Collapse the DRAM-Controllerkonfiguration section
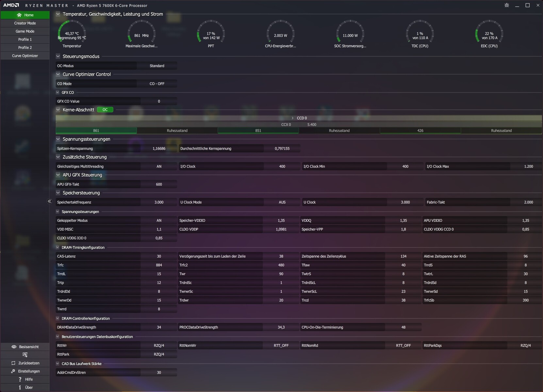543x392 pixels. pyautogui.click(x=58, y=318)
